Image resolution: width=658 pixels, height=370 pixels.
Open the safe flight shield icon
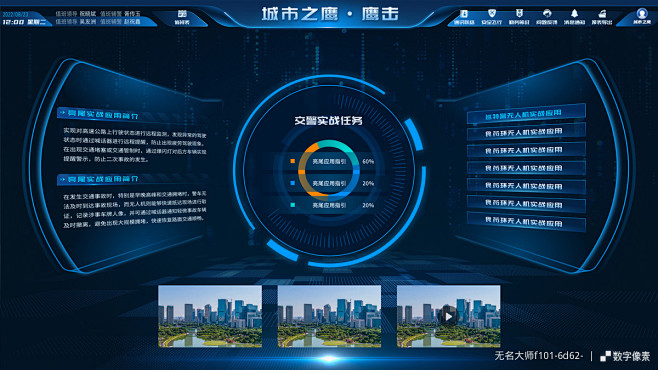tap(491, 14)
